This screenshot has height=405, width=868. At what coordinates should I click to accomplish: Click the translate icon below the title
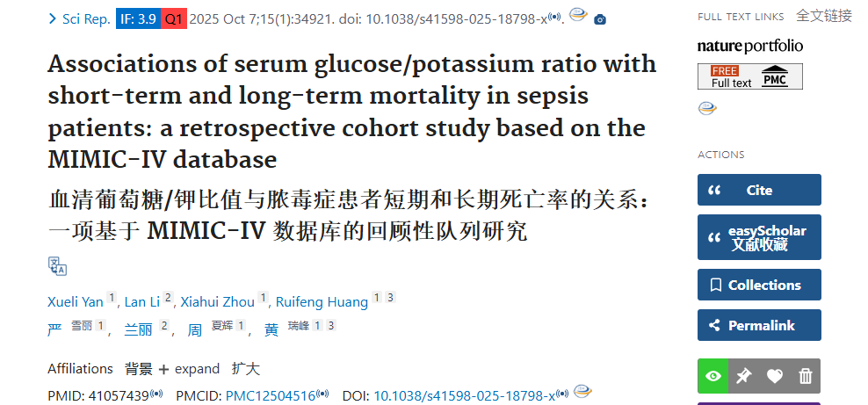point(57,266)
